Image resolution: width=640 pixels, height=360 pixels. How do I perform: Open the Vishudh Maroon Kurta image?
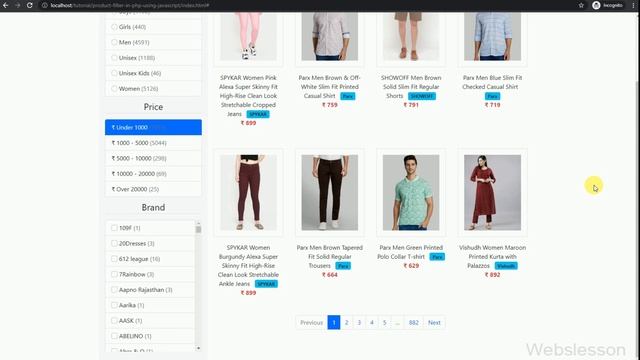coord(492,193)
